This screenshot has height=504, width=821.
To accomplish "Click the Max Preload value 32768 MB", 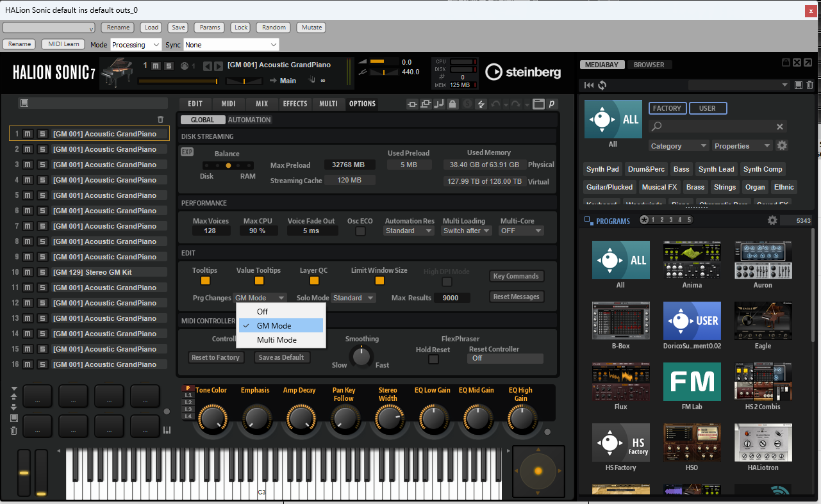I will [x=350, y=165].
